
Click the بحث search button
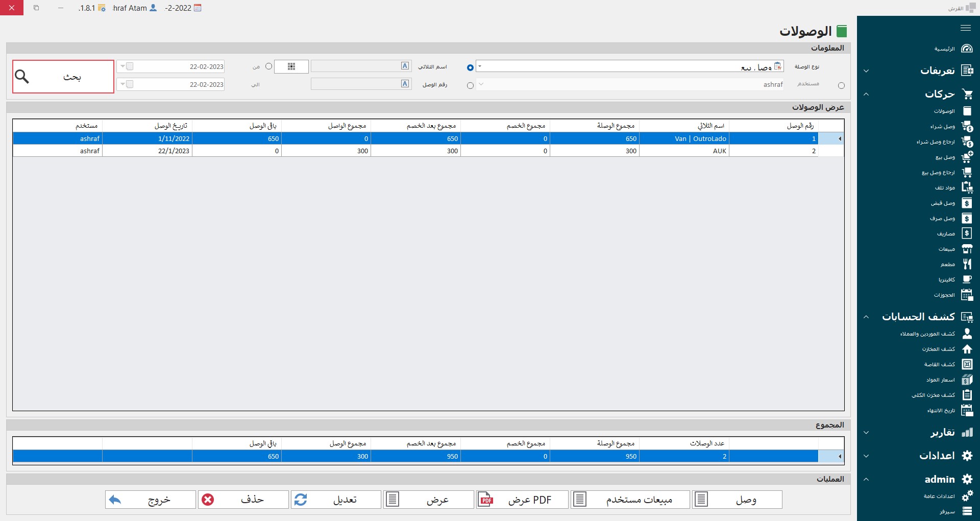pos(63,77)
